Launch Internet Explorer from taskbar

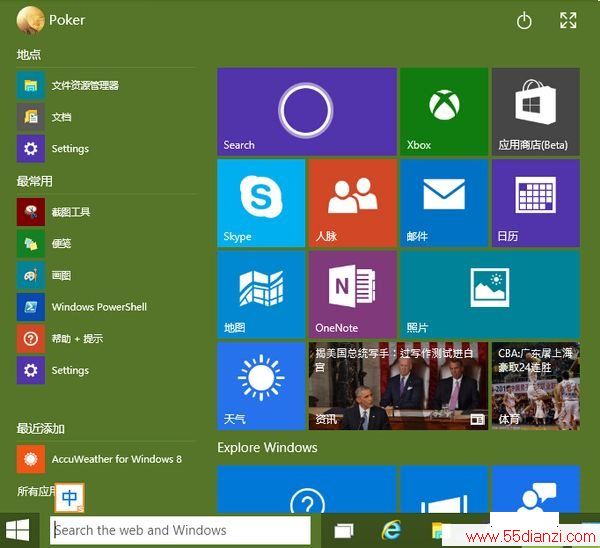coord(391,530)
